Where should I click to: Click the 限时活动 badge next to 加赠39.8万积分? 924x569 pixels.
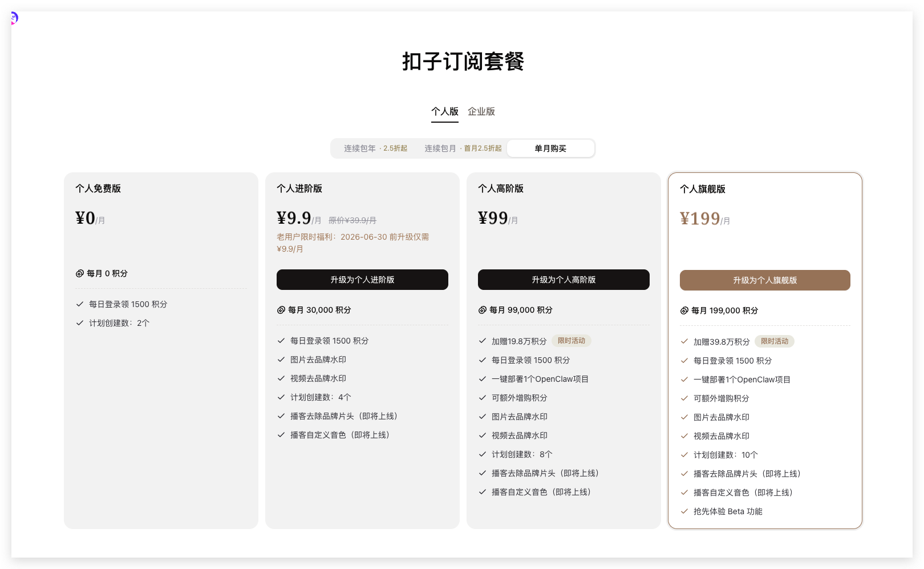point(775,341)
